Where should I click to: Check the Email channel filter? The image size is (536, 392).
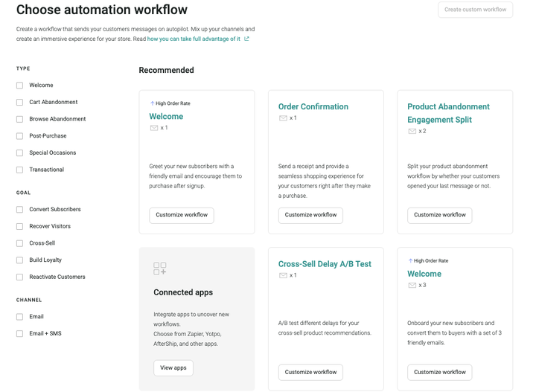click(20, 317)
